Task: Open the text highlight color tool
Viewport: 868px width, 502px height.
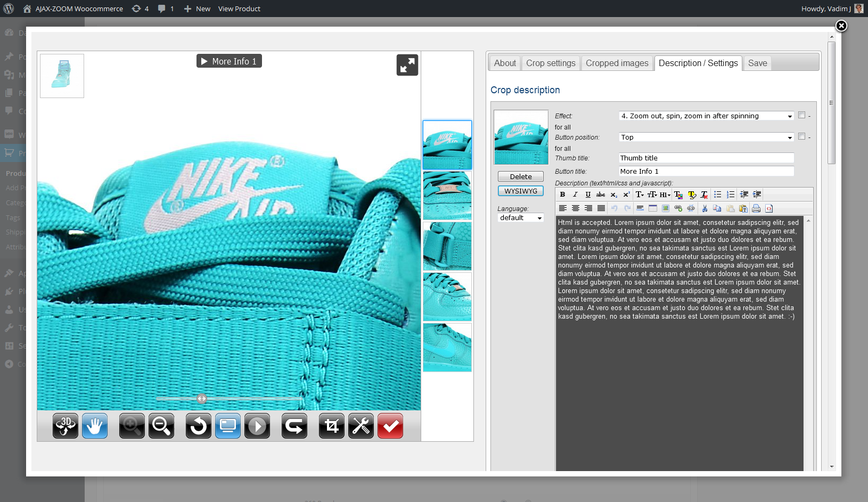Action: tap(692, 195)
